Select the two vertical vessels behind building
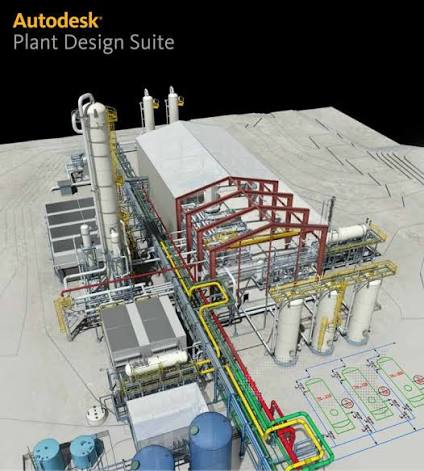The width and height of the screenshot is (424, 471). click(x=161, y=110)
